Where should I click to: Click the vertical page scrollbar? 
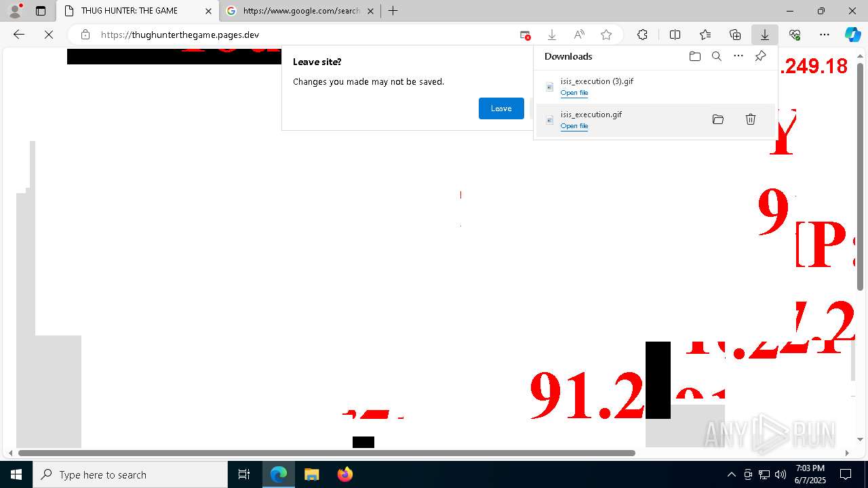(x=861, y=176)
